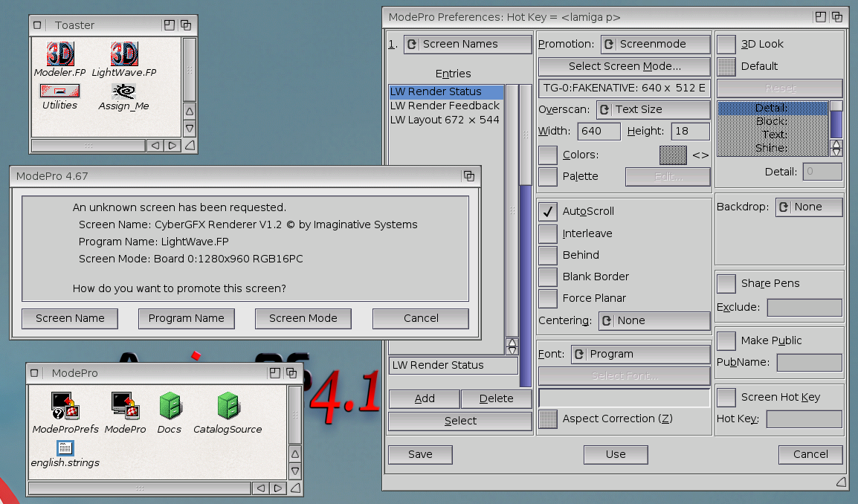
Task: Promote screen by Program Name
Action: coord(186,318)
